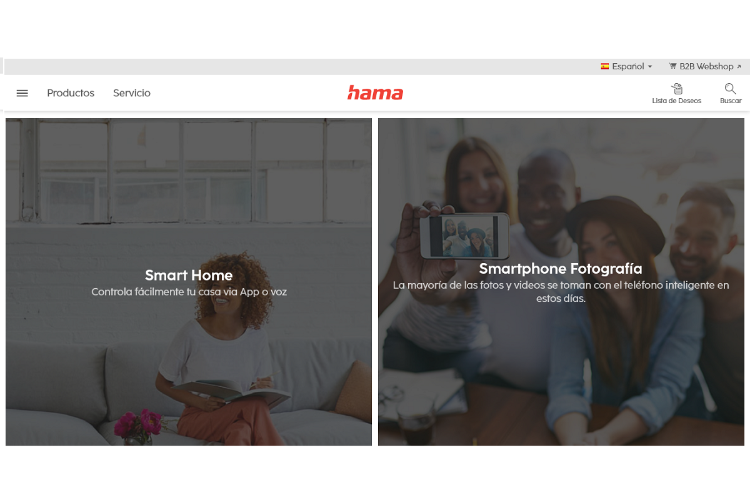This screenshot has width=750, height=500.
Task: Select the Español language label
Action: [x=628, y=67]
